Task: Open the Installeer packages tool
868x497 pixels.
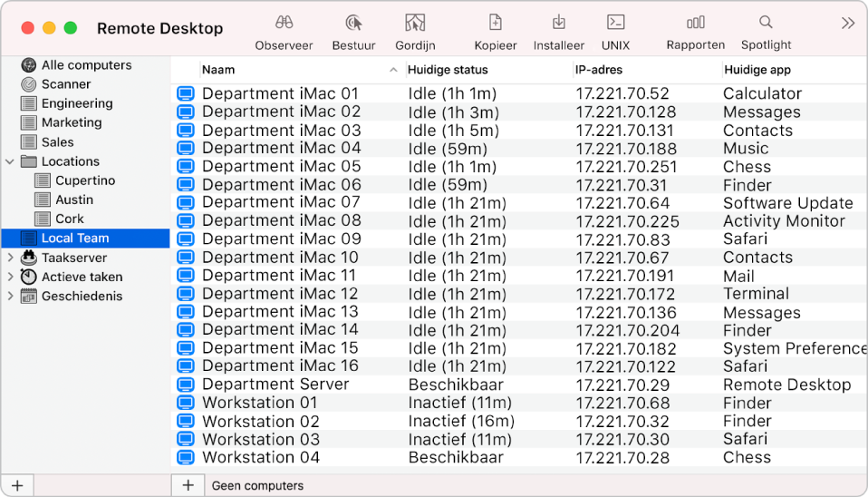Action: 559,24
